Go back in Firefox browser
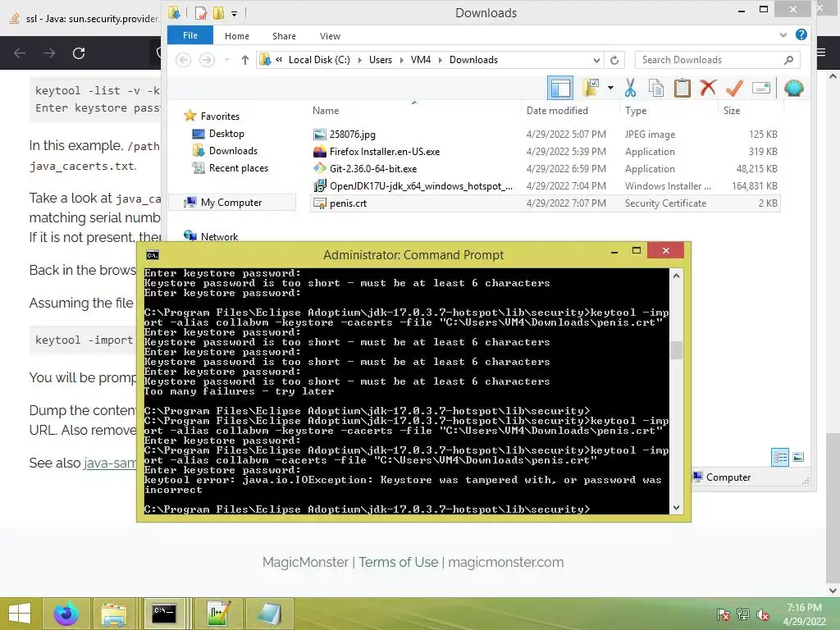This screenshot has width=840, height=630. (x=20, y=53)
